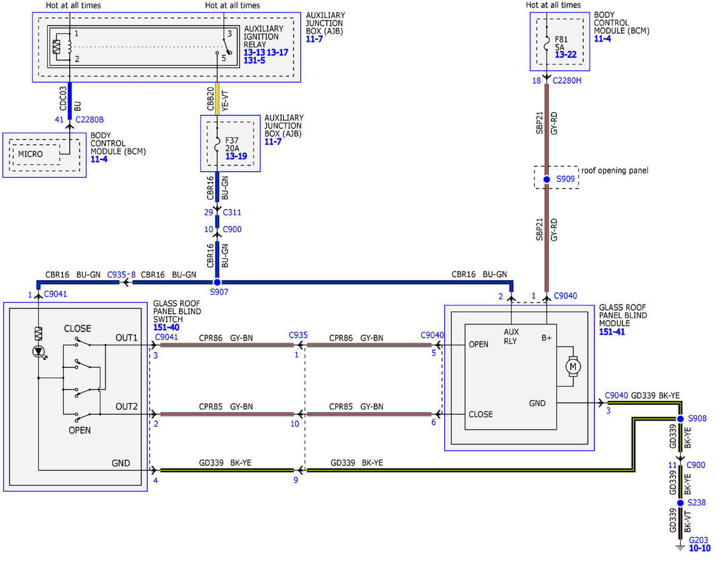Click the ground symbol at G203
Image resolution: width=728 pixels, height=562 pixels.
point(680,547)
